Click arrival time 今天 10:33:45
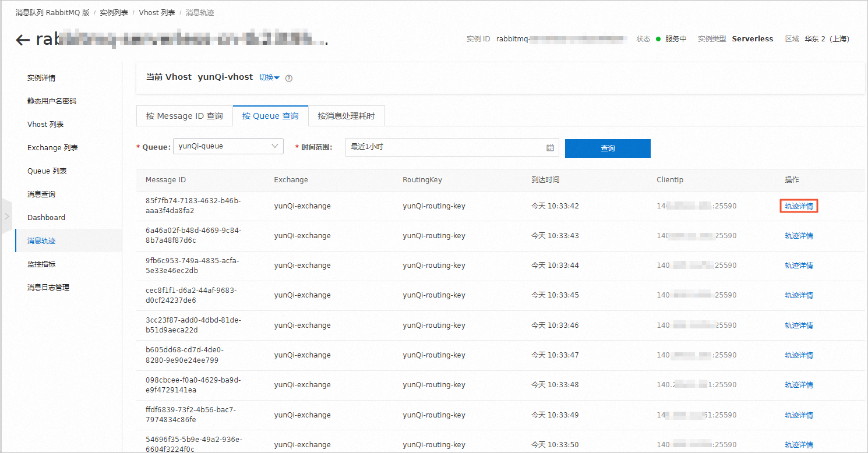The width and height of the screenshot is (868, 453). (555, 295)
